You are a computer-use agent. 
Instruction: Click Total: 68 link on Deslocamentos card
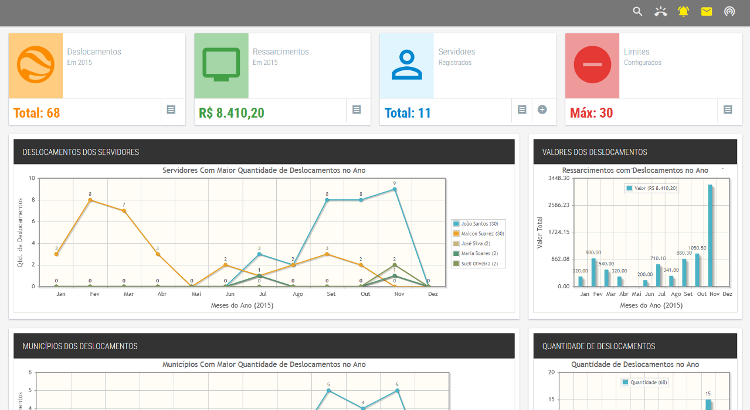tap(36, 113)
